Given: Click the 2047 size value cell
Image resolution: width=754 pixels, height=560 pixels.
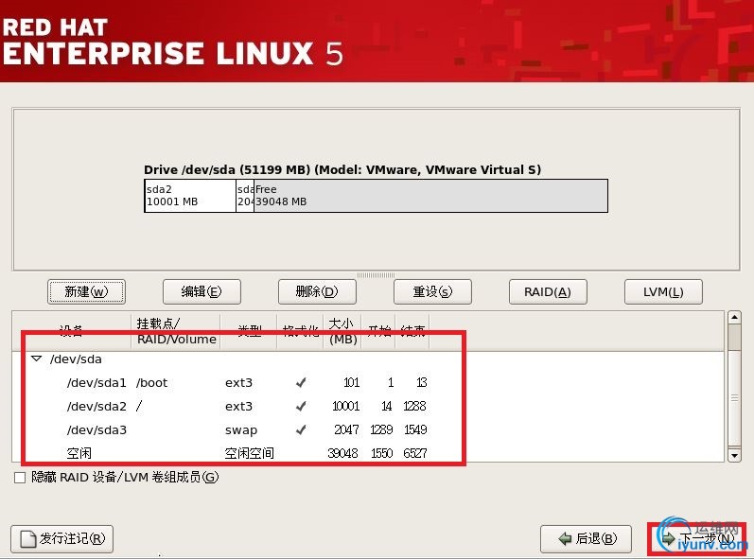Looking at the screenshot, I should [x=346, y=429].
